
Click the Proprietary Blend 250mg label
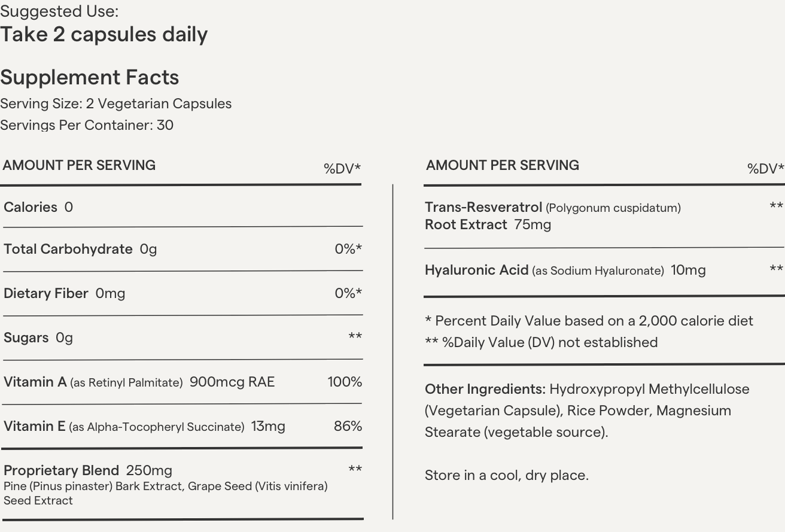point(88,470)
